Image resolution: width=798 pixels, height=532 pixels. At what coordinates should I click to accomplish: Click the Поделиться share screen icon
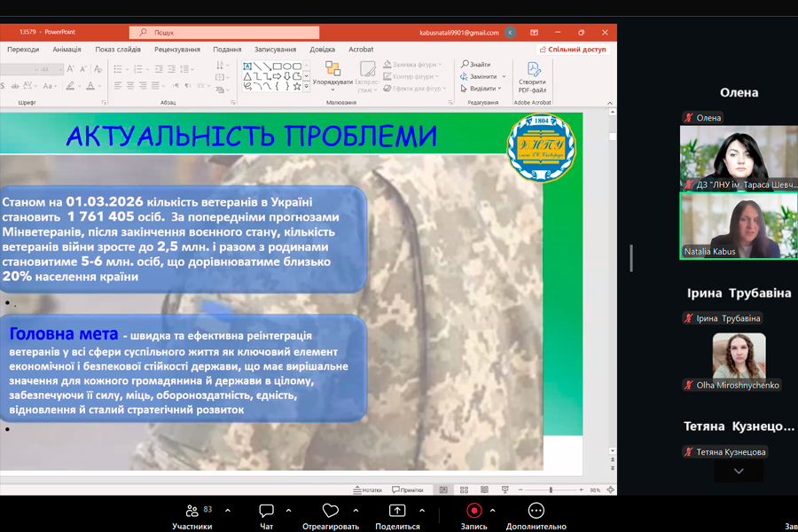tap(397, 512)
